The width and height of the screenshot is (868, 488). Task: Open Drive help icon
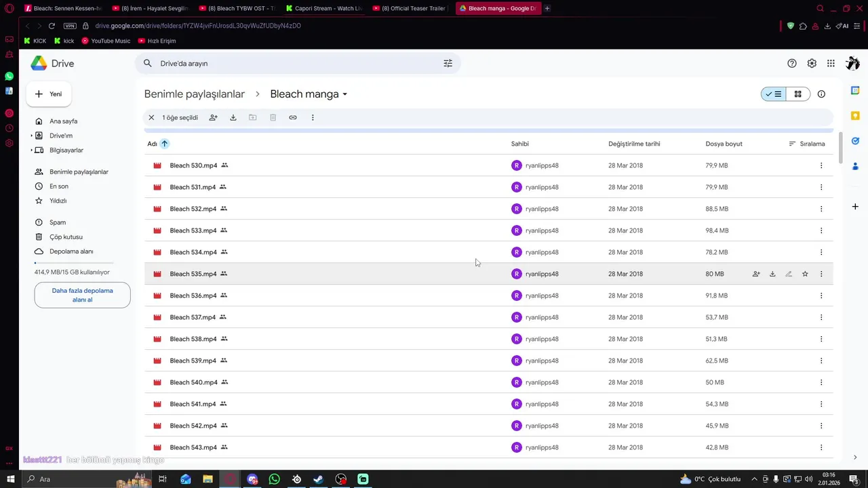tap(791, 63)
